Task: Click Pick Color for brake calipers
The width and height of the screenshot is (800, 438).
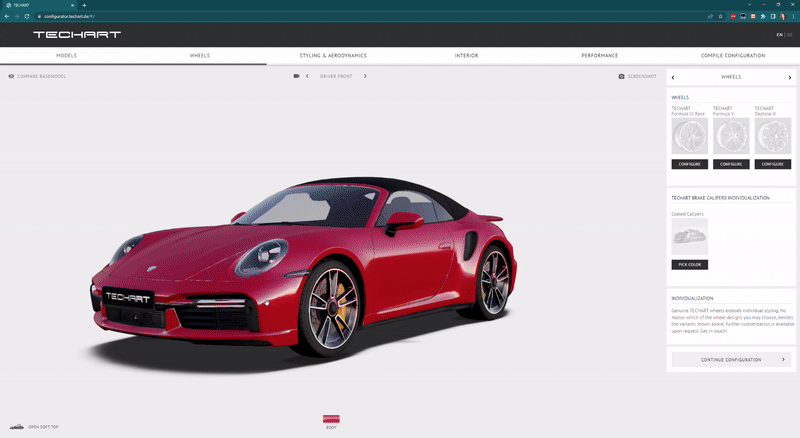Action: point(689,264)
